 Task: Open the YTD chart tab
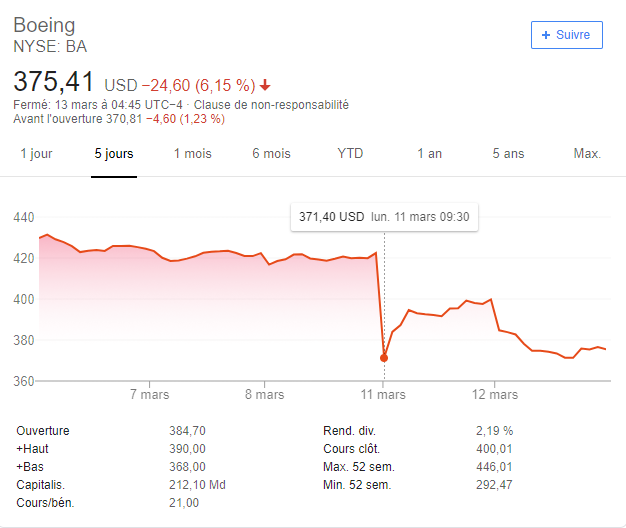[x=350, y=154]
